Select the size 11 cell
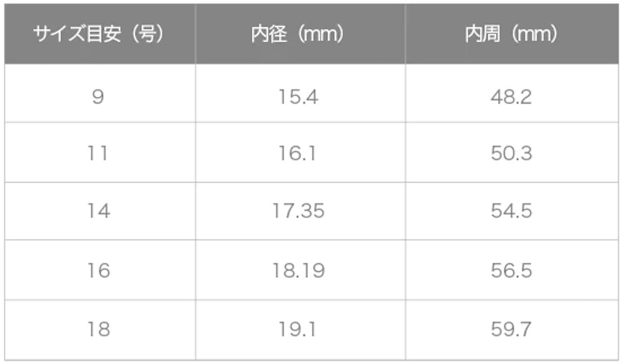Image resolution: width=624 pixels, height=364 pixels. pyautogui.click(x=100, y=153)
